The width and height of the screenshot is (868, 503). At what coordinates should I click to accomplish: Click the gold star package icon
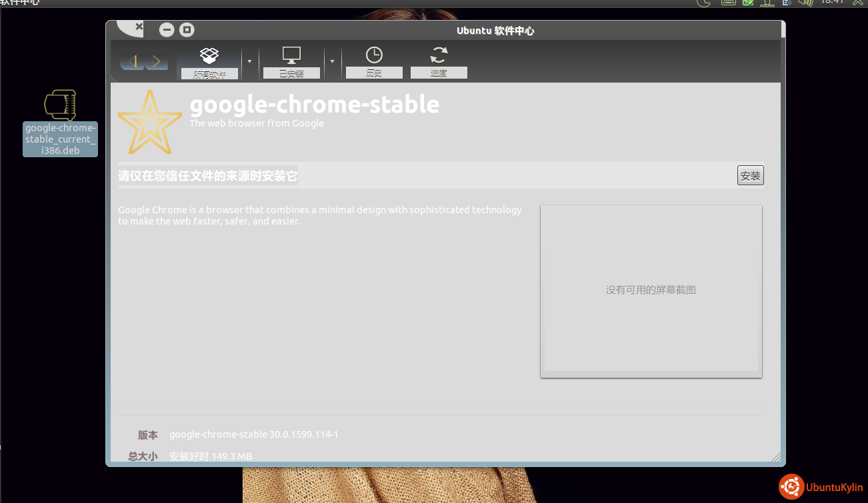click(x=150, y=122)
